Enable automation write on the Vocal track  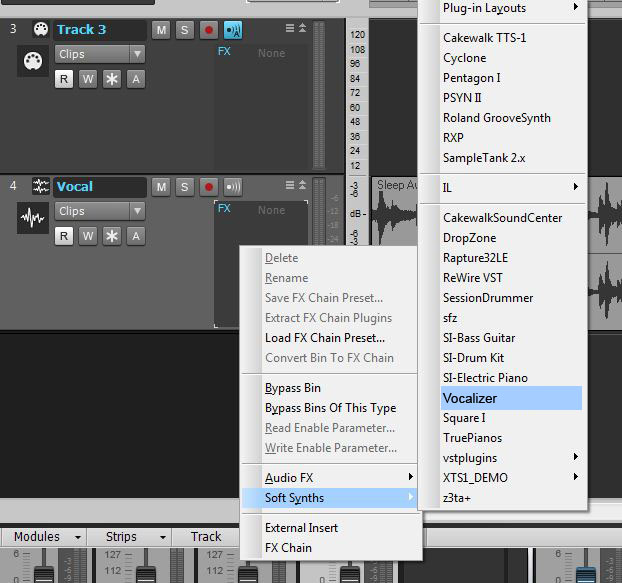coord(88,236)
